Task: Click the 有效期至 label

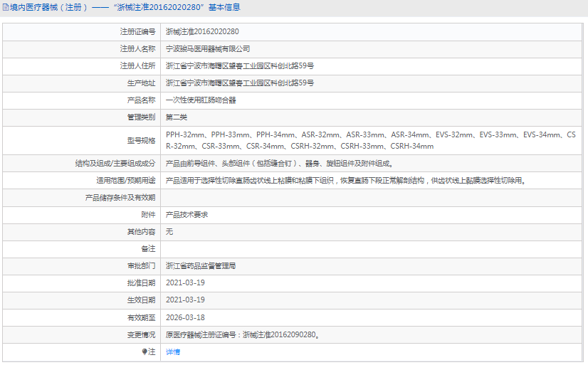Action: 141,318
